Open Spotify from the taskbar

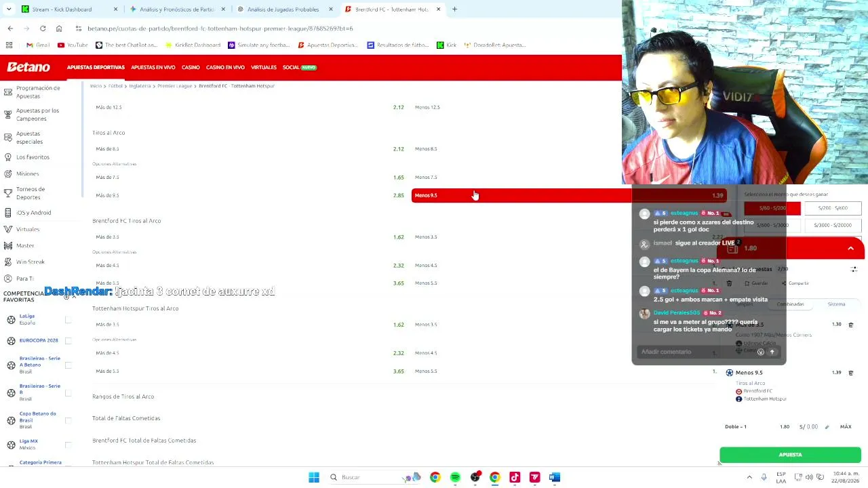tap(455, 477)
